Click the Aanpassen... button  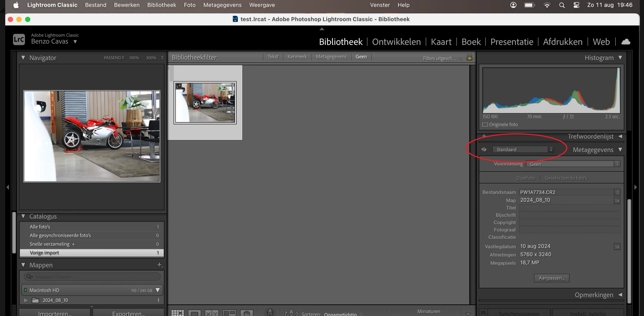pyautogui.click(x=552, y=278)
